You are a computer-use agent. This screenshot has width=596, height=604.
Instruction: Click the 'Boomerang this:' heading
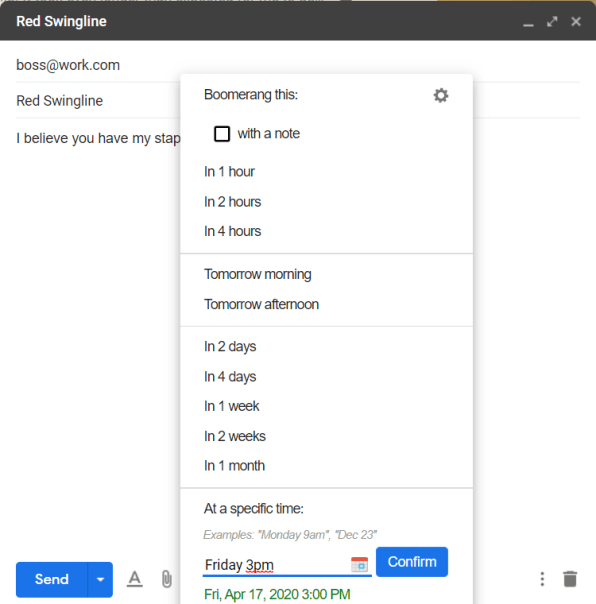[251, 95]
